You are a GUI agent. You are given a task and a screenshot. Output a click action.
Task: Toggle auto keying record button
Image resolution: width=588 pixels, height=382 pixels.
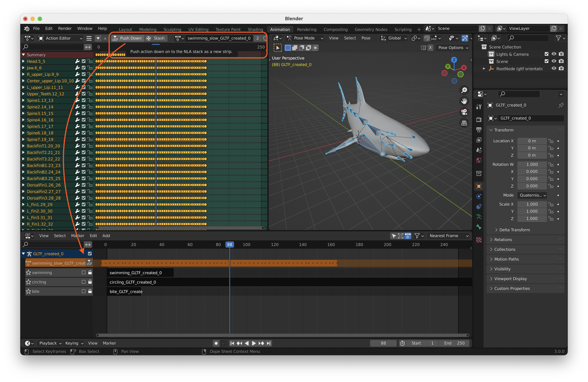216,343
